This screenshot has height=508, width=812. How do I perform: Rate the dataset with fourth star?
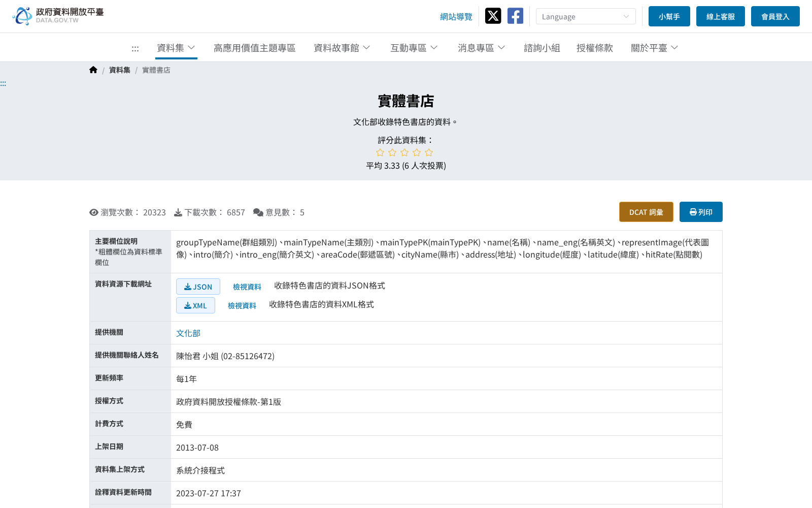pos(417,152)
